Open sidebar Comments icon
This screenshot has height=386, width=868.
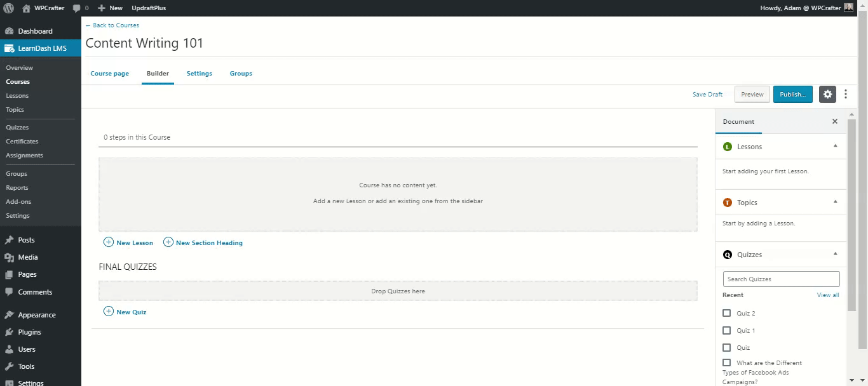[9, 292]
